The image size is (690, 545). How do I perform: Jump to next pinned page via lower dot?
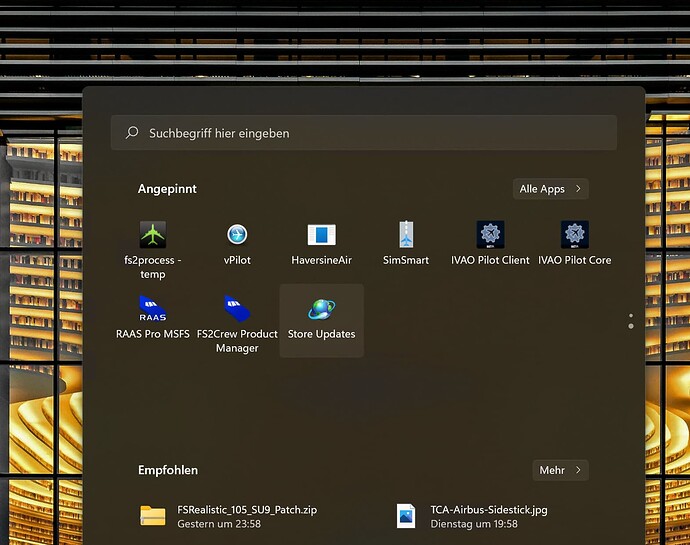(630, 326)
